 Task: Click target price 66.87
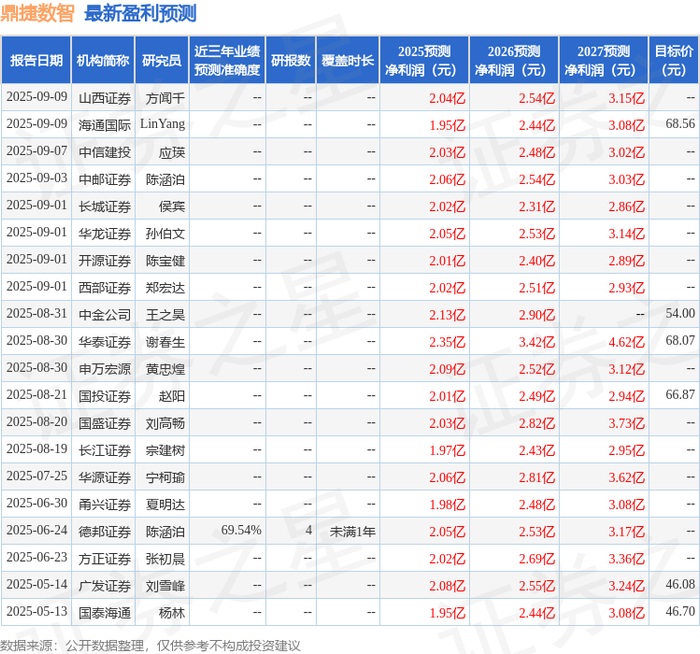point(680,395)
